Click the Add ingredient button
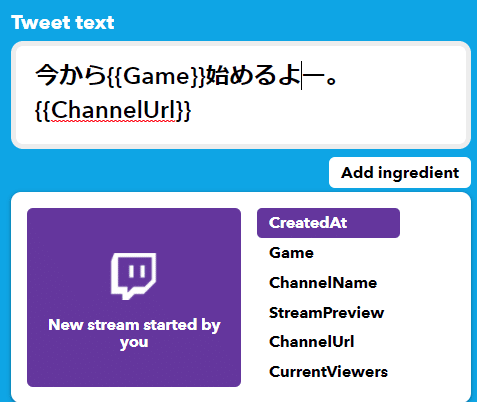 pos(400,173)
